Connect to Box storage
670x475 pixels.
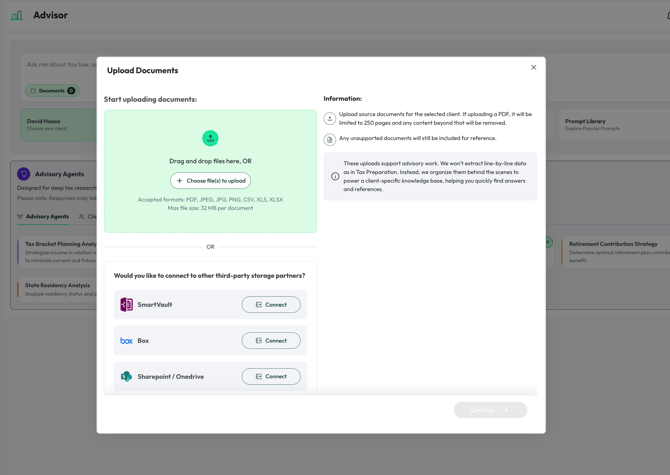click(271, 340)
